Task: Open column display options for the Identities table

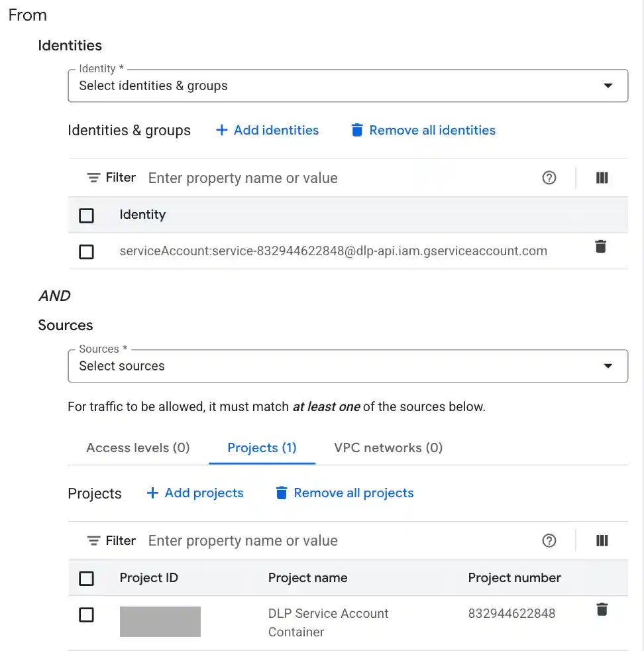Action: 602,178
